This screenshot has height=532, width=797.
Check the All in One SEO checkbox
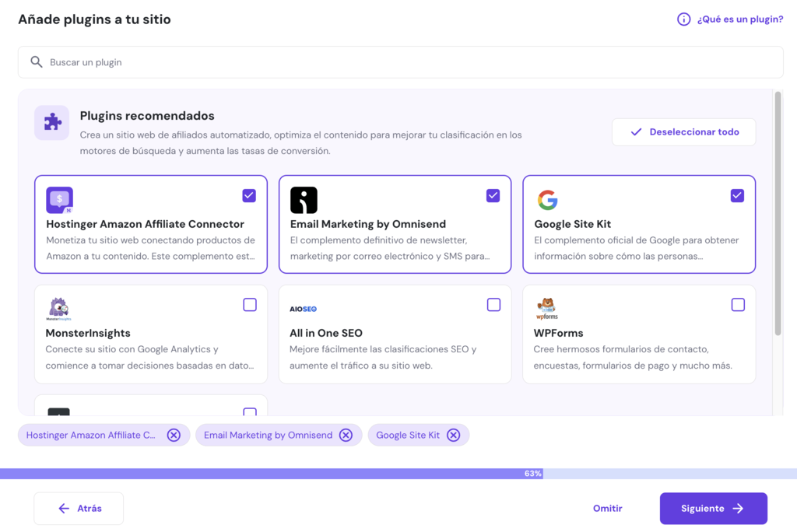(x=493, y=305)
